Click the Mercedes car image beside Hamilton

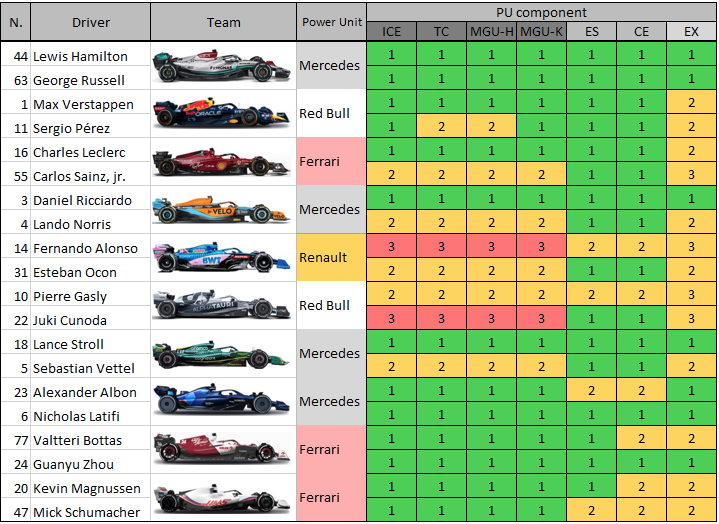pos(223,67)
